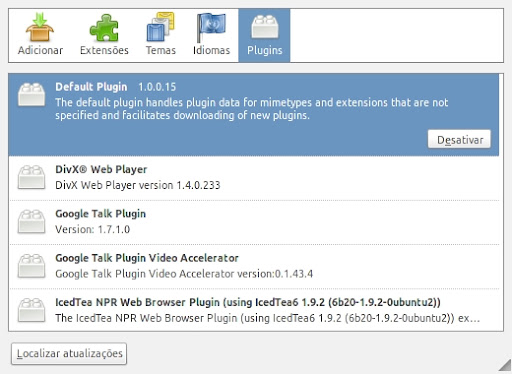
Task: Click Localizar atualizações button
Action: point(69,353)
